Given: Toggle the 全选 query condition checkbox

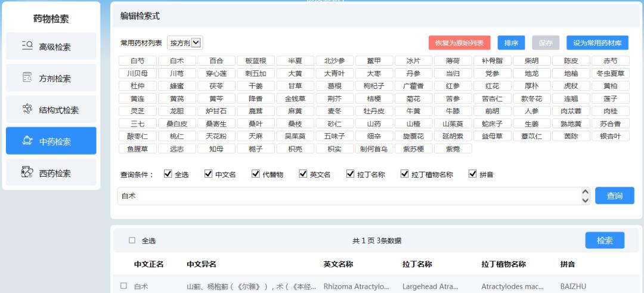Looking at the screenshot, I should 168,174.
